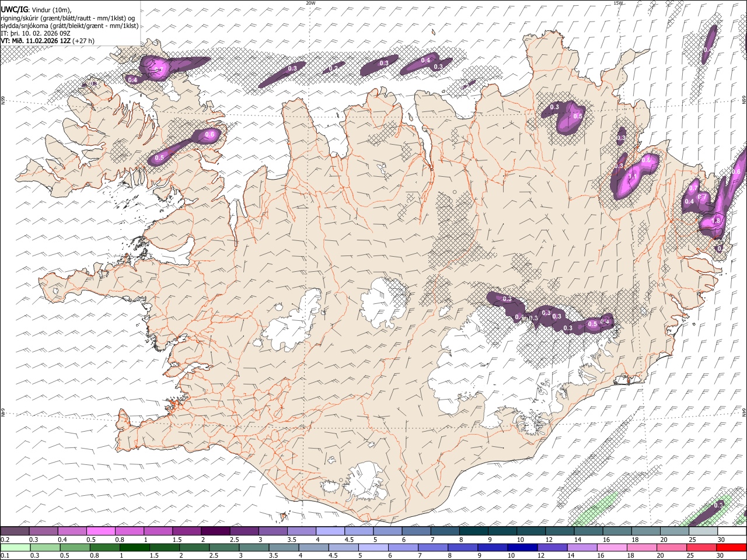Select the dark purple 2 swatch in the upper legend row
This screenshot has width=747, height=560.
[215, 531]
